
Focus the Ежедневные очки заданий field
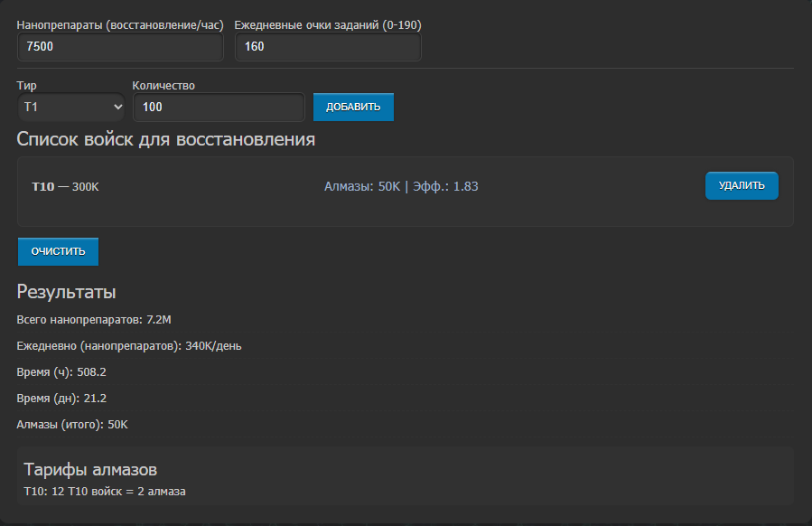point(327,47)
